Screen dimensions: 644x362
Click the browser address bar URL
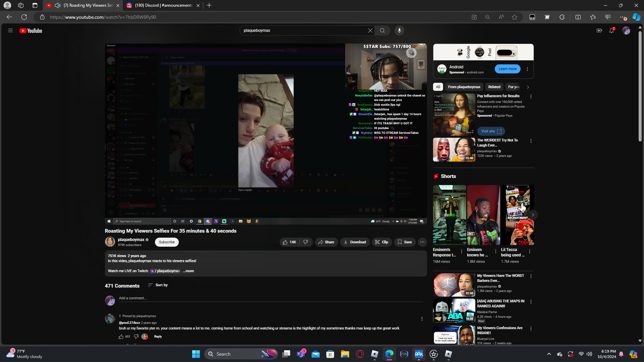[x=103, y=17]
